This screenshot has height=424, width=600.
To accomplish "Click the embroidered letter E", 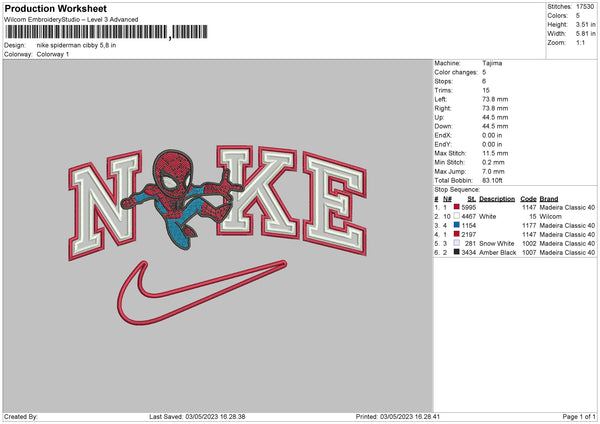I will tap(334, 203).
